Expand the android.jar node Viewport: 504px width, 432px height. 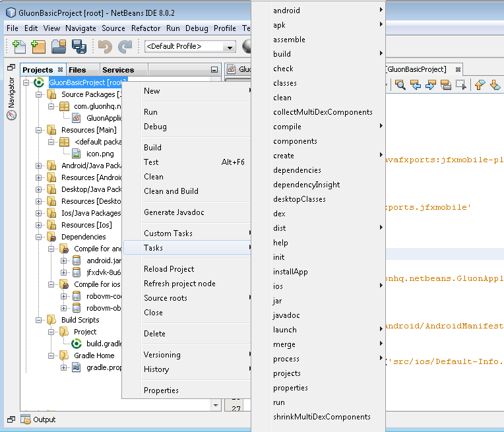pos(63,261)
